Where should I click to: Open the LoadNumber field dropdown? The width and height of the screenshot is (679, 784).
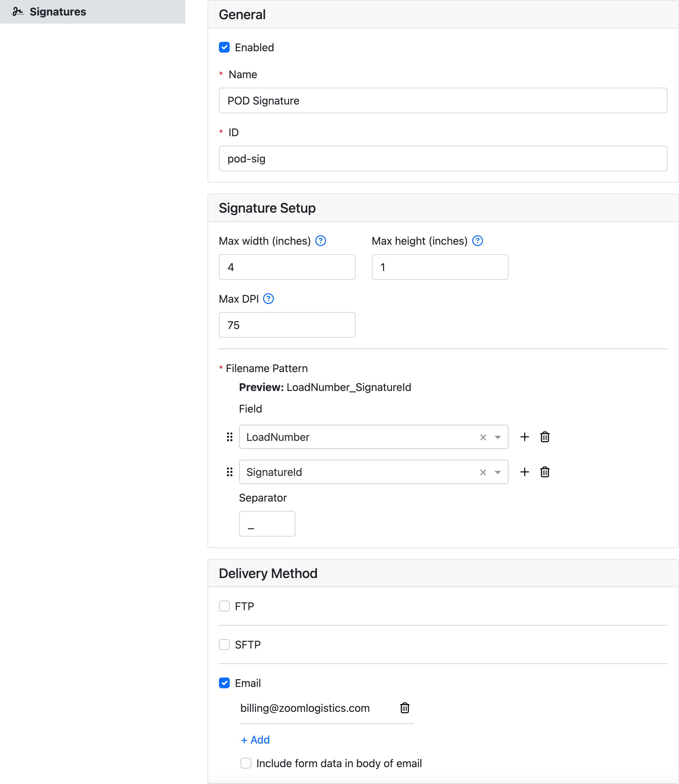point(497,437)
